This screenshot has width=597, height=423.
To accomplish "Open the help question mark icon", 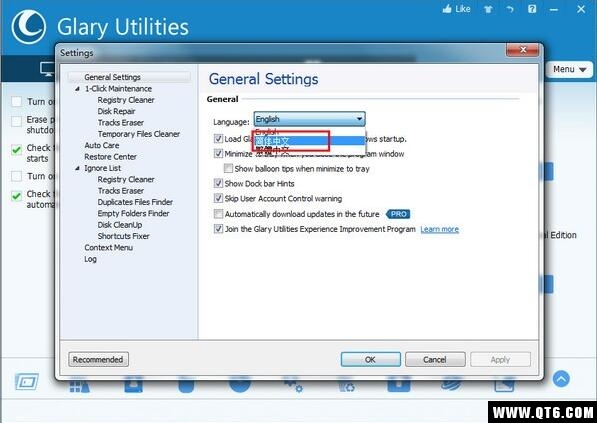I will (x=532, y=9).
